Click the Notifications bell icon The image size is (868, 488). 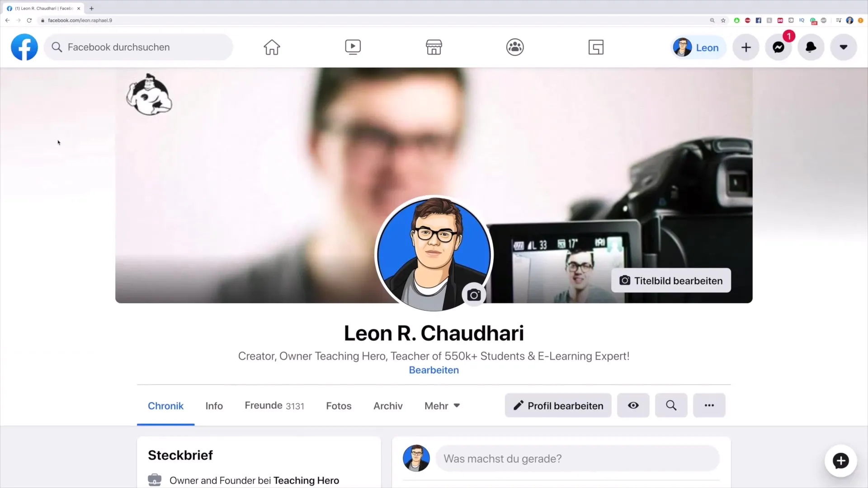(x=811, y=47)
